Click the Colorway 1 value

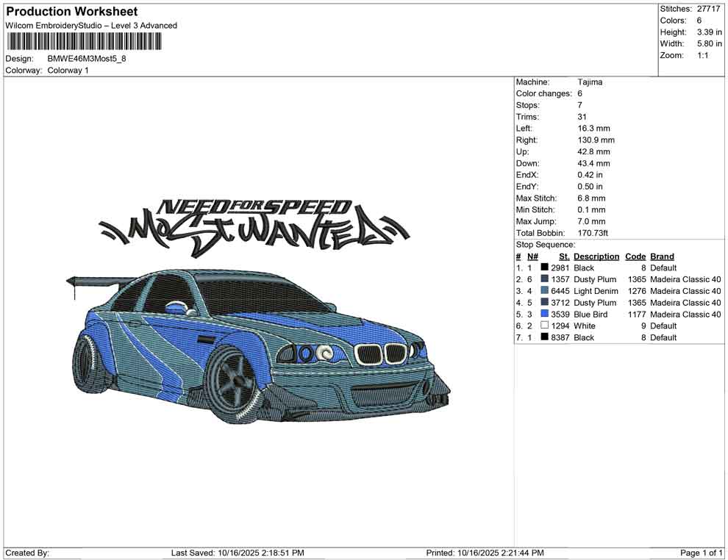[x=68, y=71]
